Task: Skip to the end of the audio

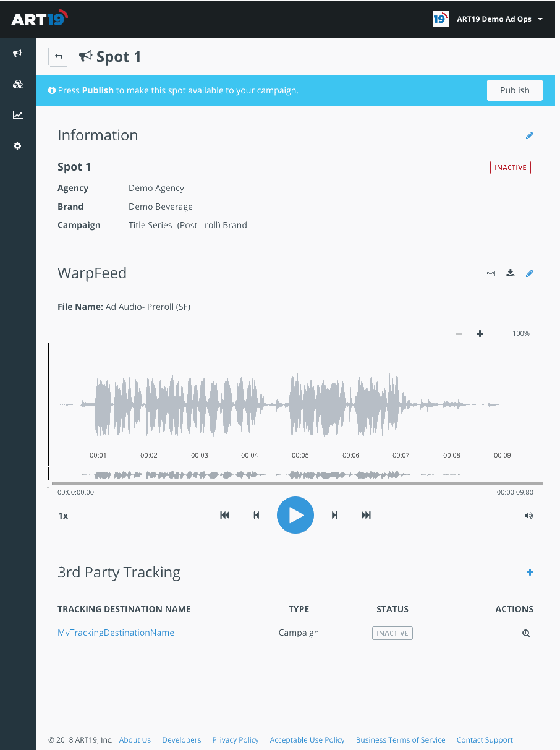Action: point(366,515)
